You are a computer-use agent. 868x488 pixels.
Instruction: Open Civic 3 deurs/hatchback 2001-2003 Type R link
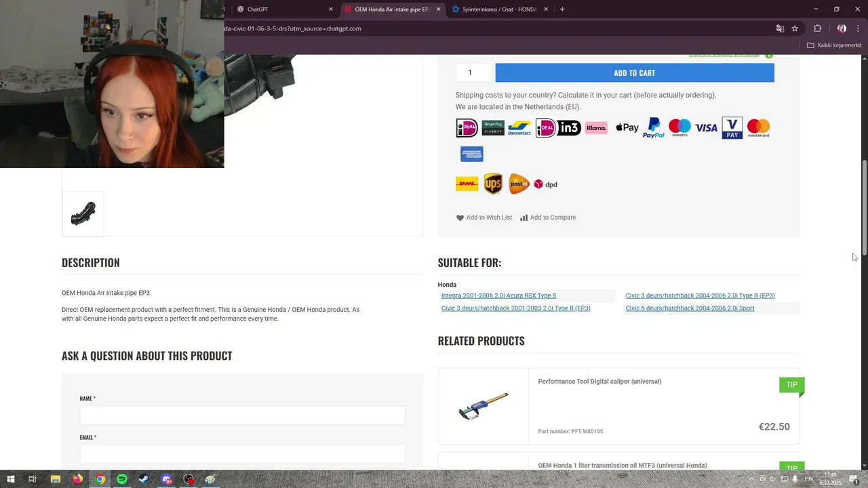pos(516,308)
